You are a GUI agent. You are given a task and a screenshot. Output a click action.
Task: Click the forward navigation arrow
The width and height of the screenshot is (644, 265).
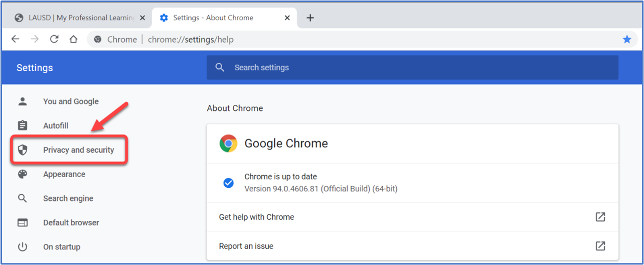click(35, 39)
